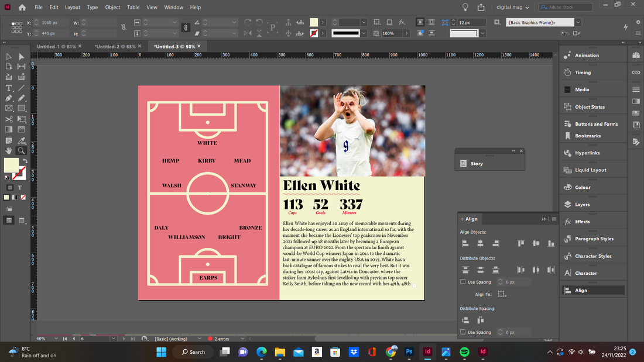Flip the selection horizontally
Viewport: 644px width, 362px height.
pos(248,33)
